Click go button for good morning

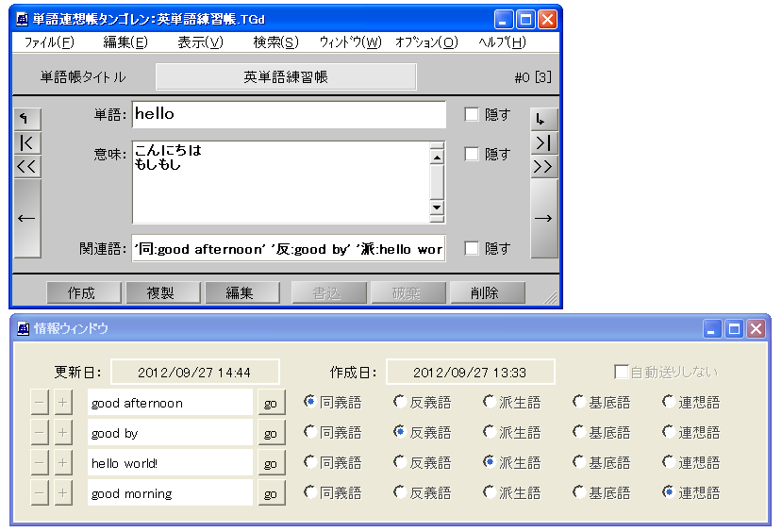point(272,493)
